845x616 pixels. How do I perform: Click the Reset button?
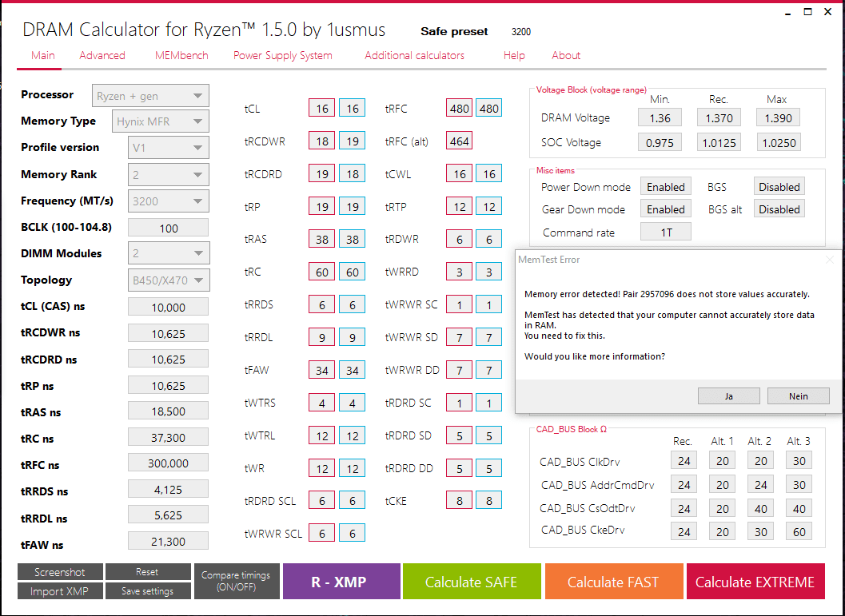(x=148, y=572)
